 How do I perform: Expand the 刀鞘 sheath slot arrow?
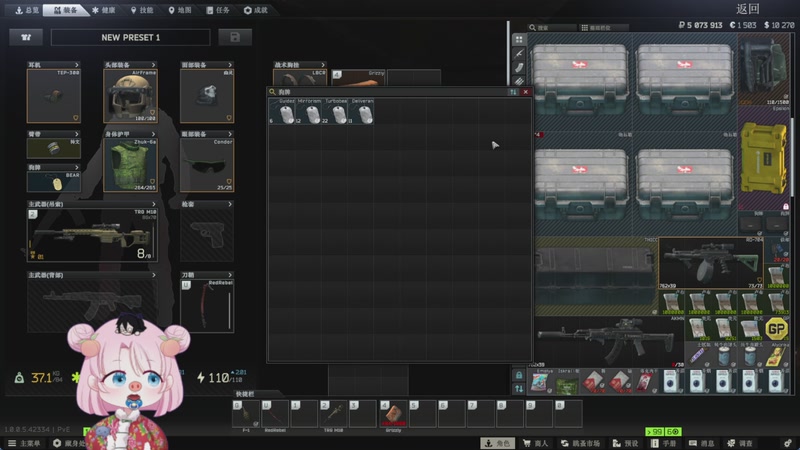coord(230,275)
